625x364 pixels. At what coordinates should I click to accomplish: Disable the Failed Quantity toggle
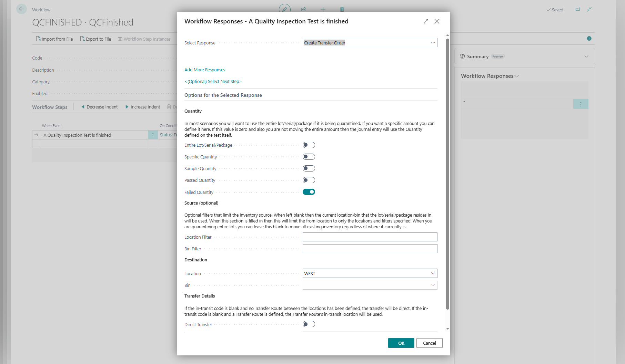pos(309,192)
